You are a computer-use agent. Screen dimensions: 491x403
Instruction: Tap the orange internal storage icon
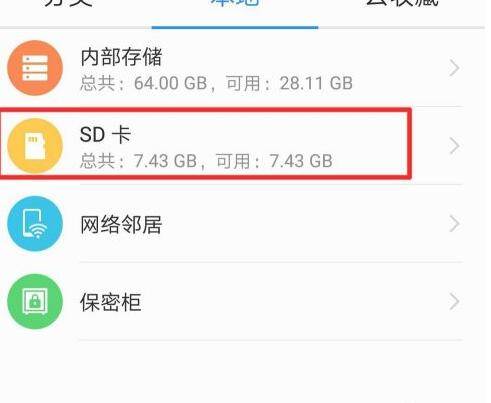[x=35, y=68]
